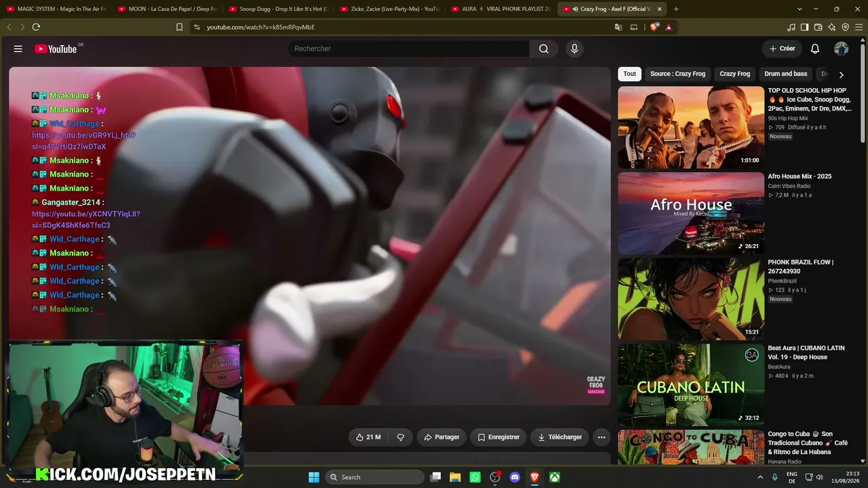Viewport: 868px width, 488px height.
Task: Close the Crazy Frog - Axel F tab
Action: 659,9
